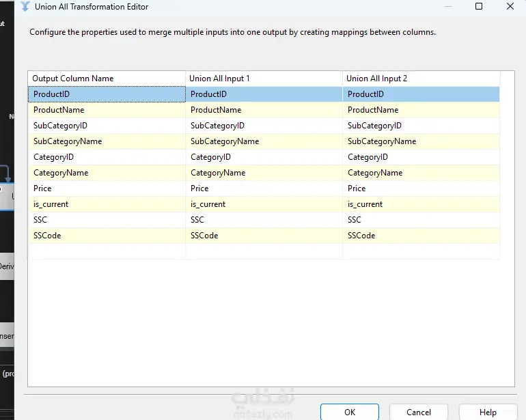Close the Union All Transformation Editor dialog
The image size is (526, 420).
click(510, 6)
